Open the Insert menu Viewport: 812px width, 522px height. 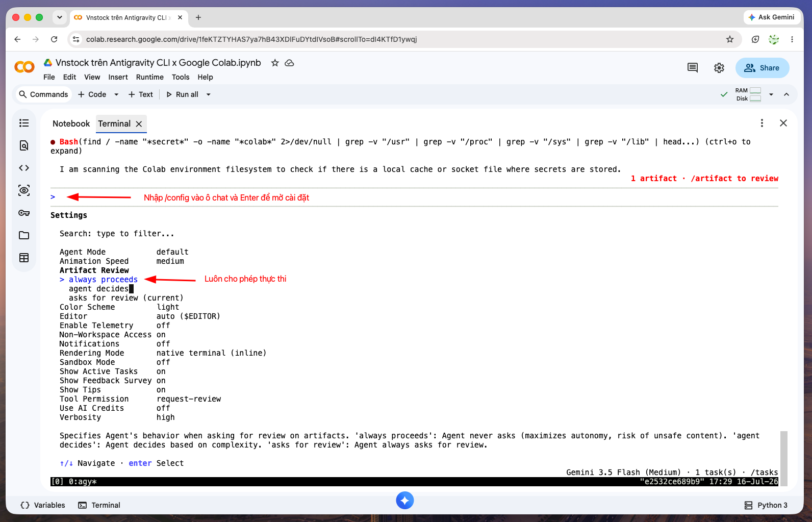coord(118,77)
